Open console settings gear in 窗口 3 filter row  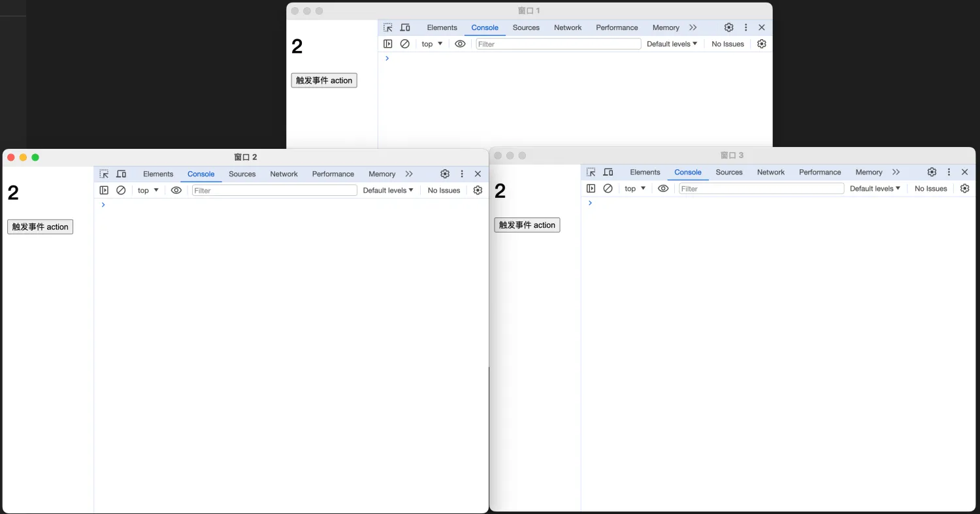click(964, 188)
